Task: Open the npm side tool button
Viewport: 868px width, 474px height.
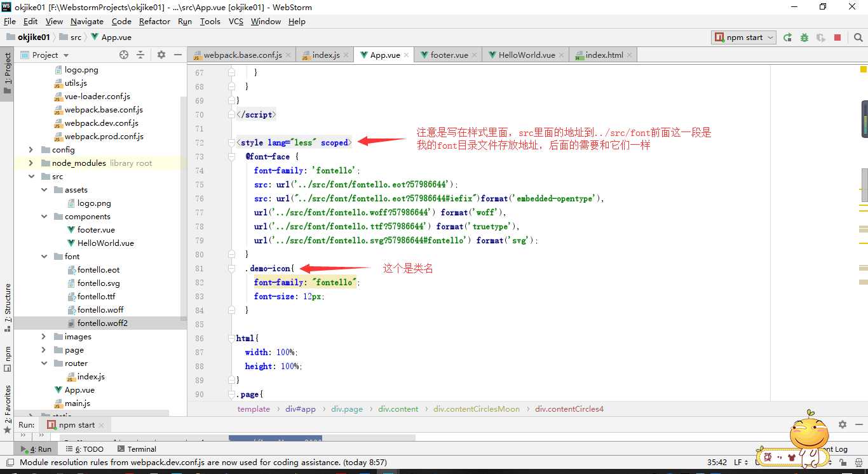Action: pos(8,359)
